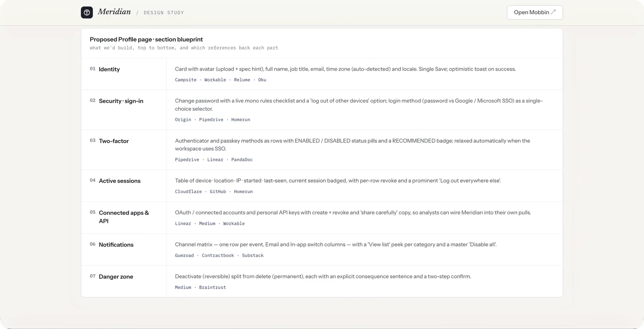The height and width of the screenshot is (329, 644).
Task: Select the 'Connected apps & API' row title
Action: point(124,217)
